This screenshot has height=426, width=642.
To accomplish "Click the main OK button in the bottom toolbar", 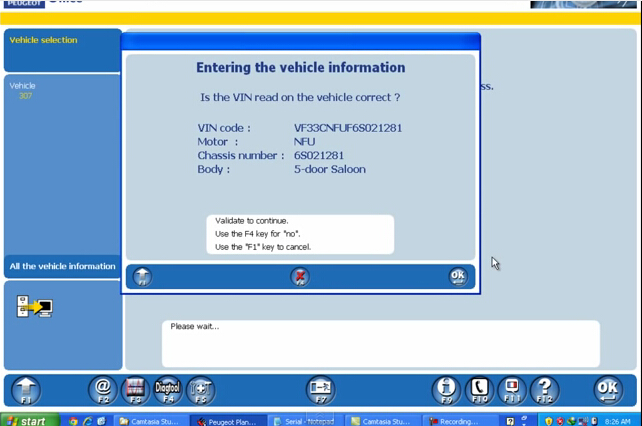I will 608,390.
